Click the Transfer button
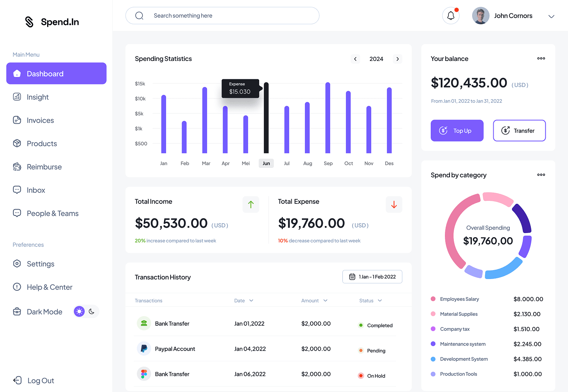This screenshot has height=392, width=568. pyautogui.click(x=519, y=130)
